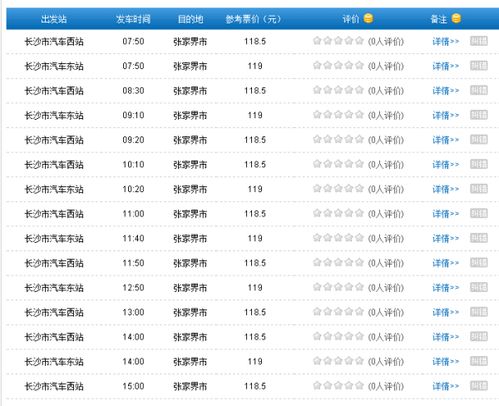This screenshot has width=499, height=406.
Task: Click the 评价 column header text
Action: [351, 19]
